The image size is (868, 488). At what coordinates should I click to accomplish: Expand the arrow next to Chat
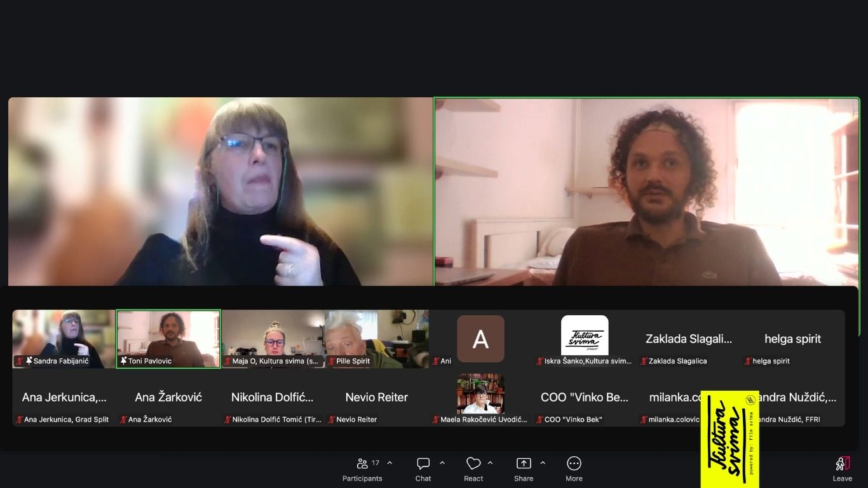click(x=442, y=463)
